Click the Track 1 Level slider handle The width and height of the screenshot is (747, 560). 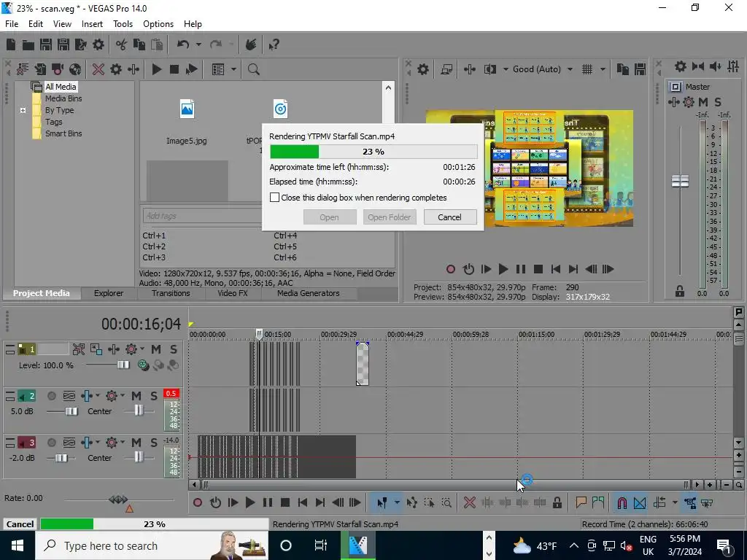tap(123, 365)
